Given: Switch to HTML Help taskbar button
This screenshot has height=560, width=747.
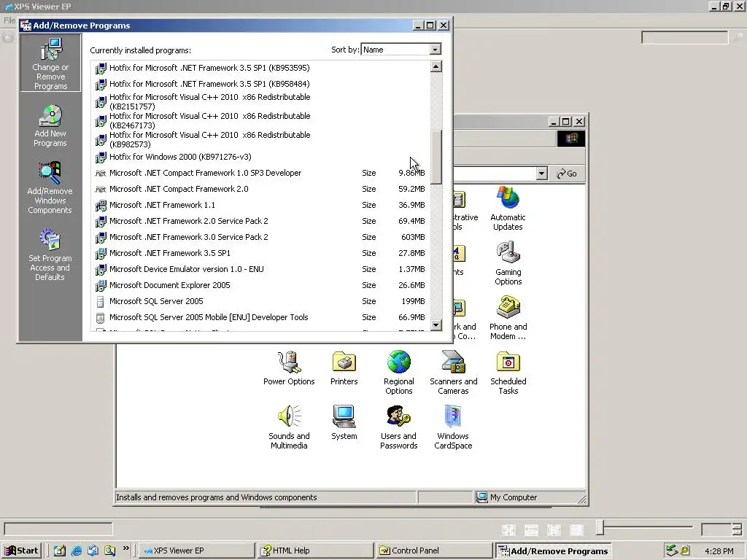Looking at the screenshot, I should click(x=314, y=551).
